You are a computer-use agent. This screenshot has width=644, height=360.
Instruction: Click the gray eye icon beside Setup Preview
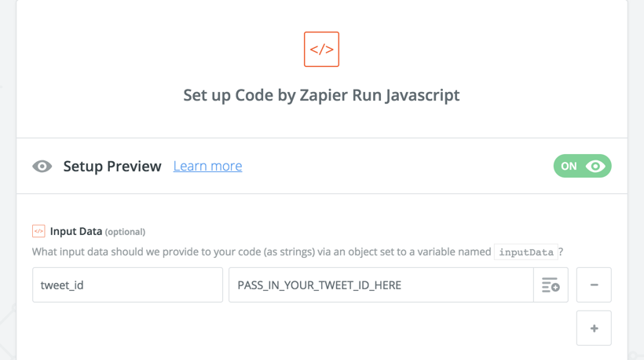pos(42,167)
